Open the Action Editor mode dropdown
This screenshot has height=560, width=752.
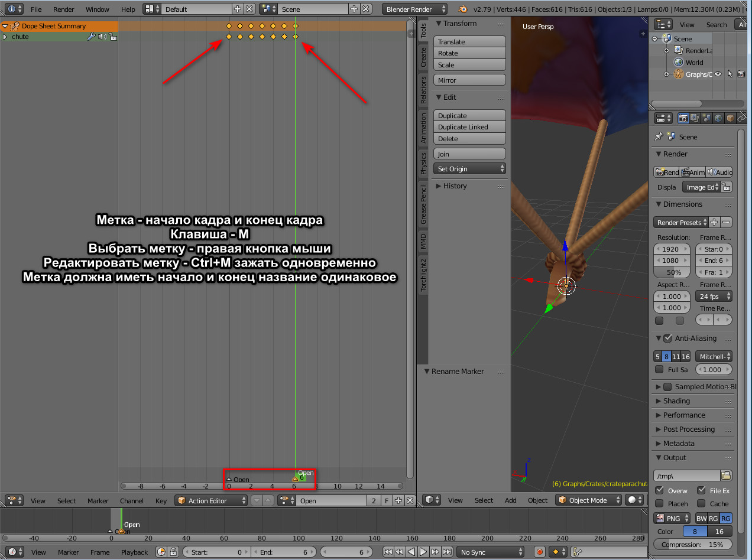click(x=211, y=500)
